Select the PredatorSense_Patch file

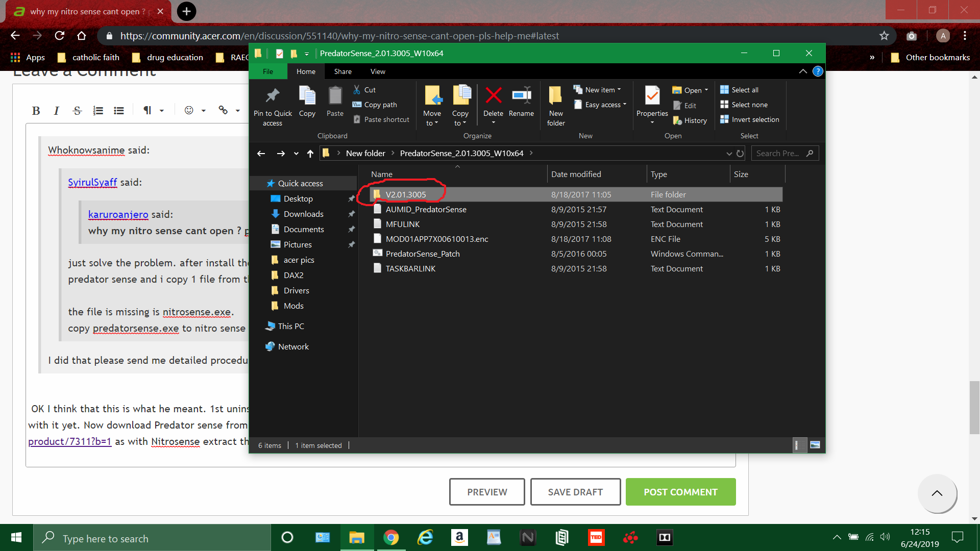pos(422,253)
